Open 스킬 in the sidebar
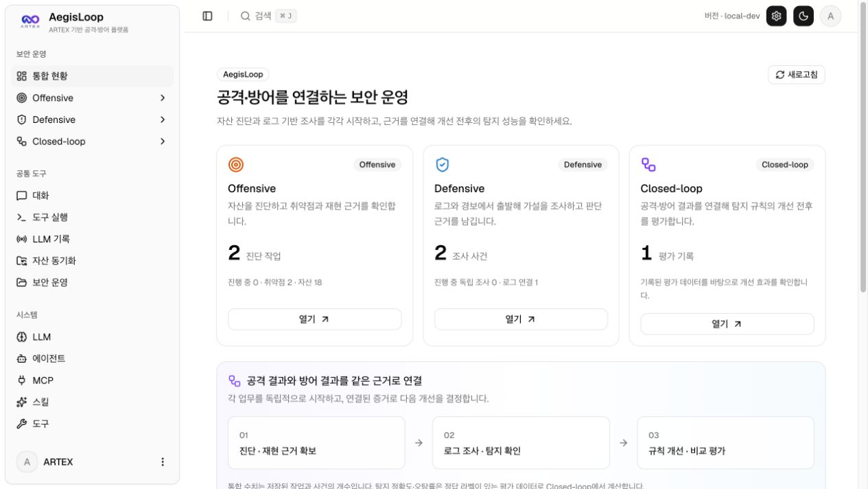Viewport: 868px width, 489px height. (93, 402)
